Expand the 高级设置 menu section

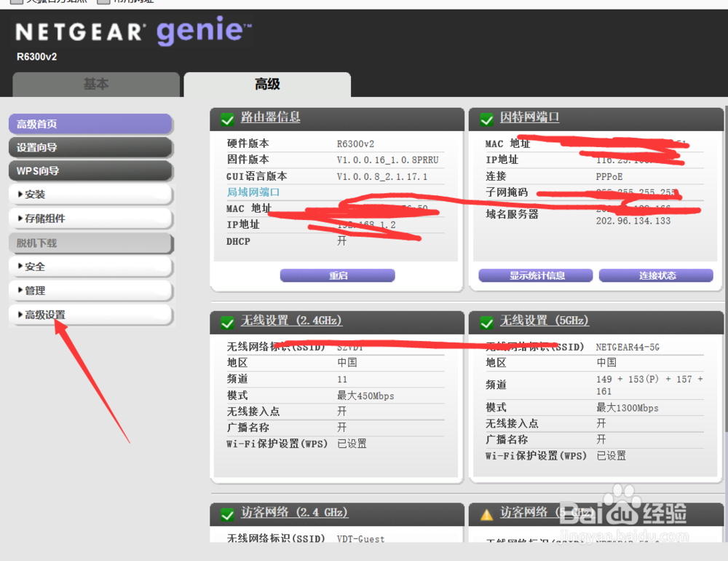pyautogui.click(x=90, y=315)
